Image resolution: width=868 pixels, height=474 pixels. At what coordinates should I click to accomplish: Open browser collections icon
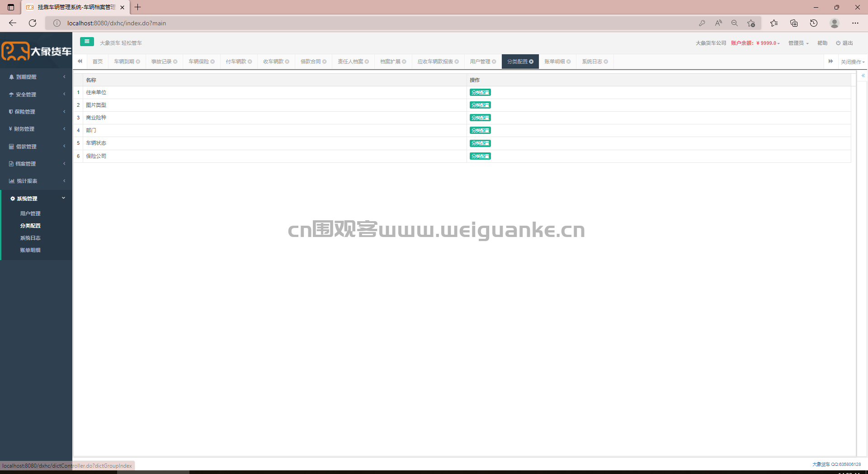794,23
